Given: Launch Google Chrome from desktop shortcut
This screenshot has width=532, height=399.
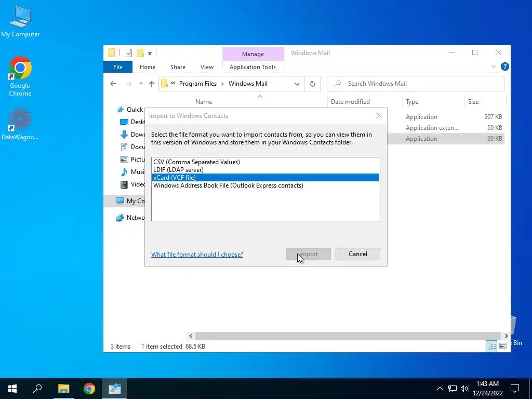Looking at the screenshot, I should point(20,76).
